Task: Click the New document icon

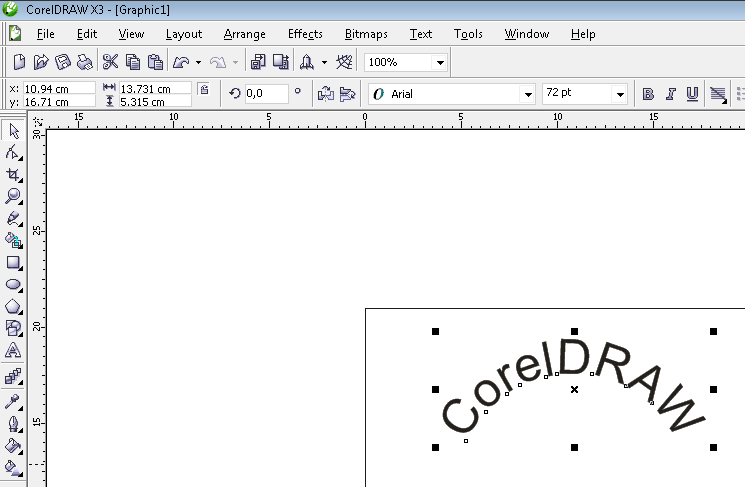Action: [x=19, y=62]
